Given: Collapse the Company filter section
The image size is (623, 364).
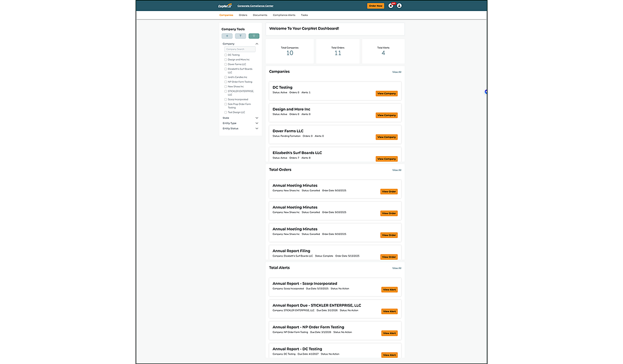Looking at the screenshot, I should 257,44.
